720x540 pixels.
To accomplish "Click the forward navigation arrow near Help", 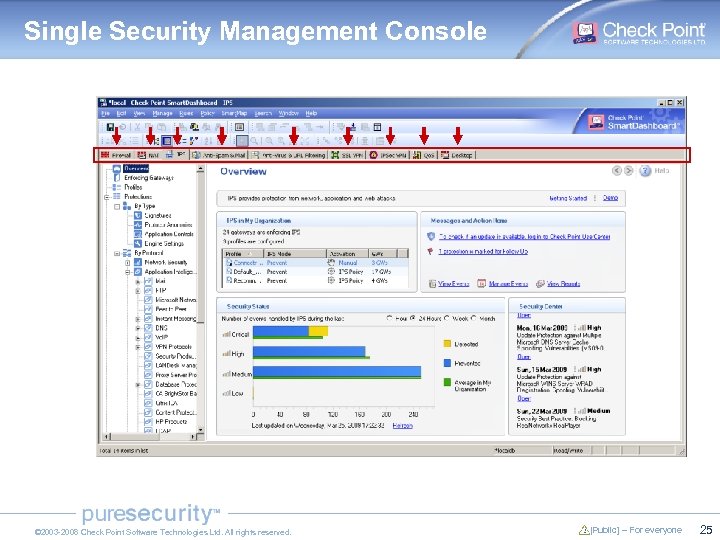I will click(x=629, y=171).
